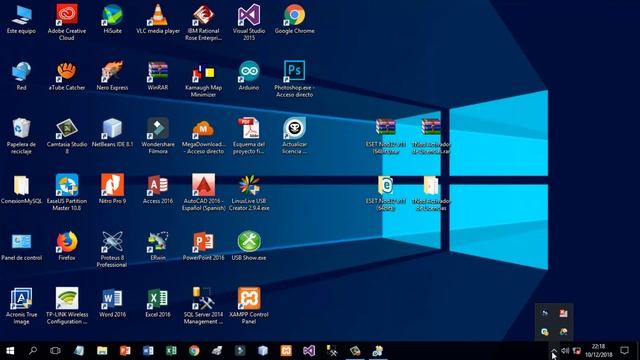
Task: Launch Chrome from the taskbar
Action: click(194, 351)
